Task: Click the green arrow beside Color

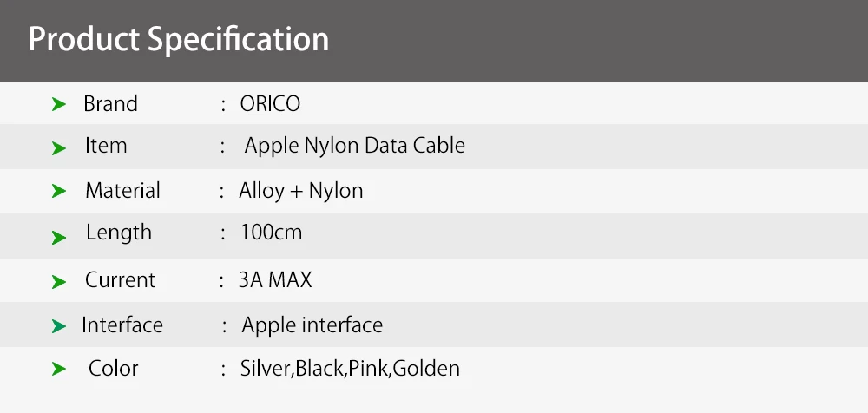Action: (x=59, y=370)
